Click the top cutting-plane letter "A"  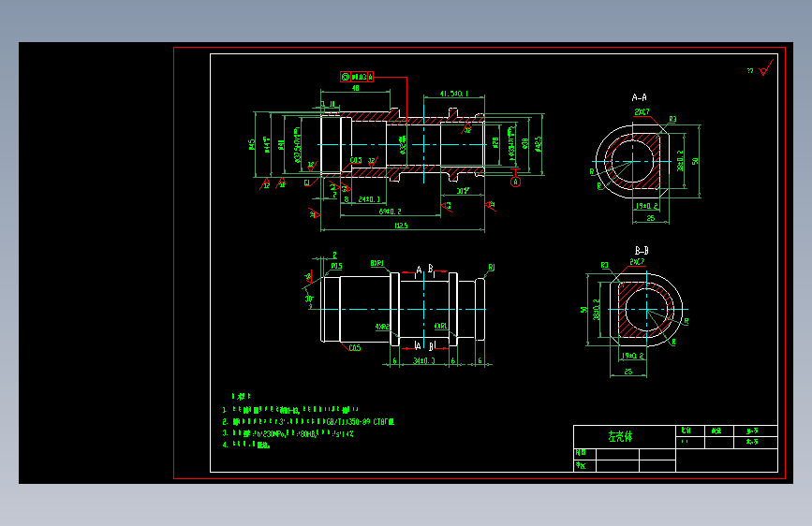(x=419, y=270)
